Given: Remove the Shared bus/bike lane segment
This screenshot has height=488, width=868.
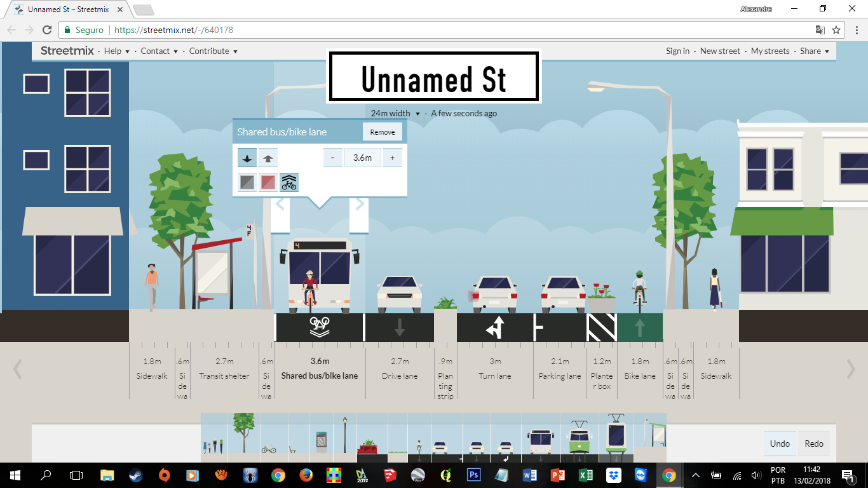Looking at the screenshot, I should (381, 132).
